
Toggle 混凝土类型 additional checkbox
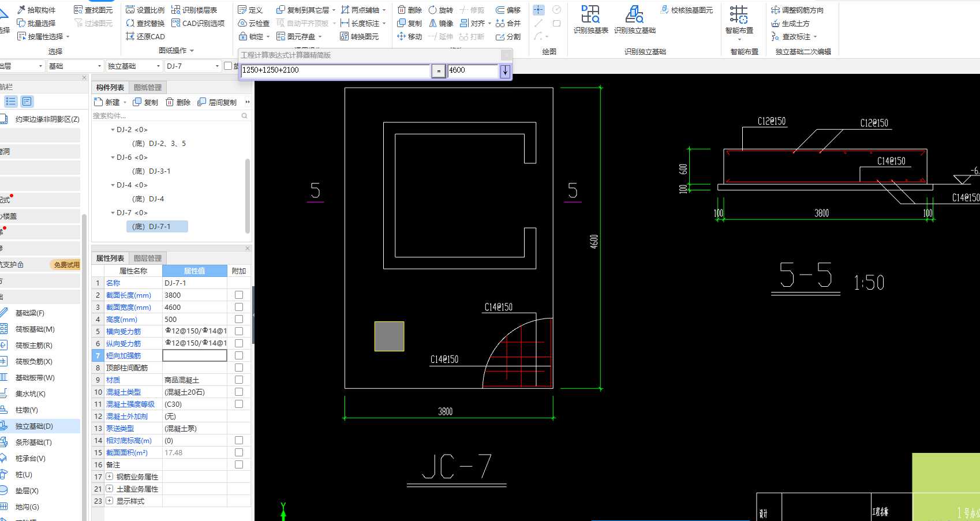tap(239, 392)
